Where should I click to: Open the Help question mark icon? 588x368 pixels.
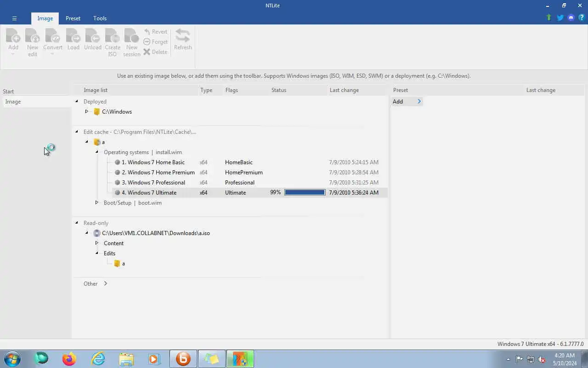coord(582,17)
